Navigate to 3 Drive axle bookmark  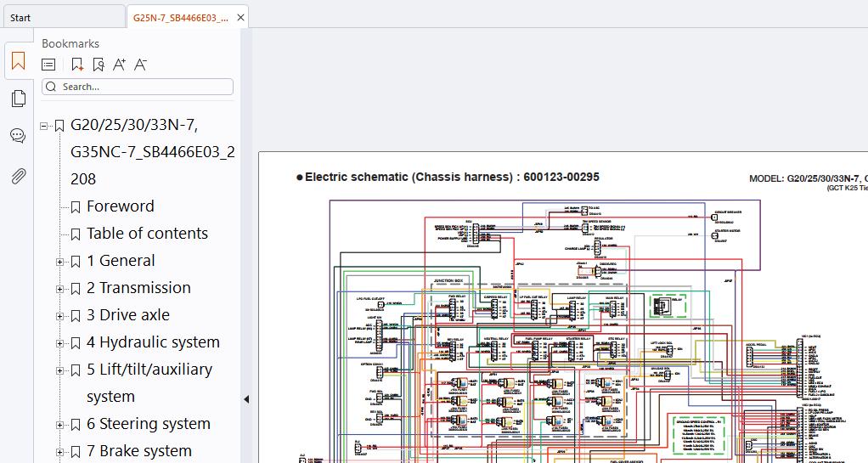[x=128, y=314]
